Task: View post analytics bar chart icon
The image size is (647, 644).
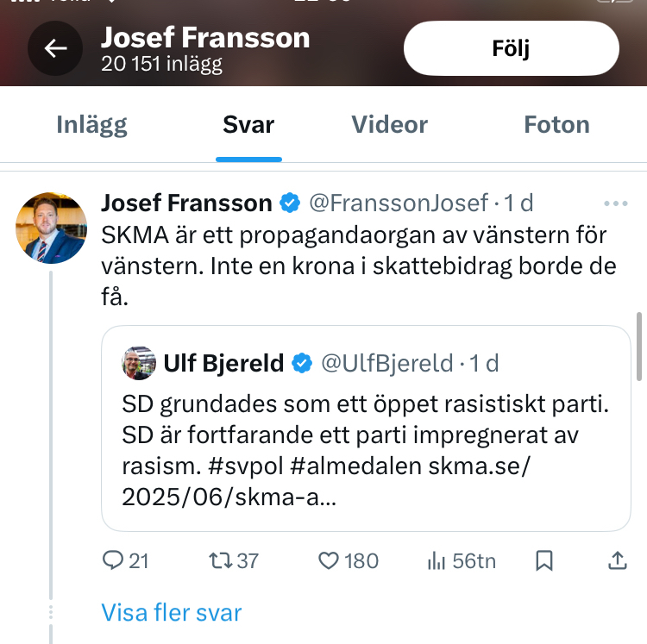Action: point(437,561)
